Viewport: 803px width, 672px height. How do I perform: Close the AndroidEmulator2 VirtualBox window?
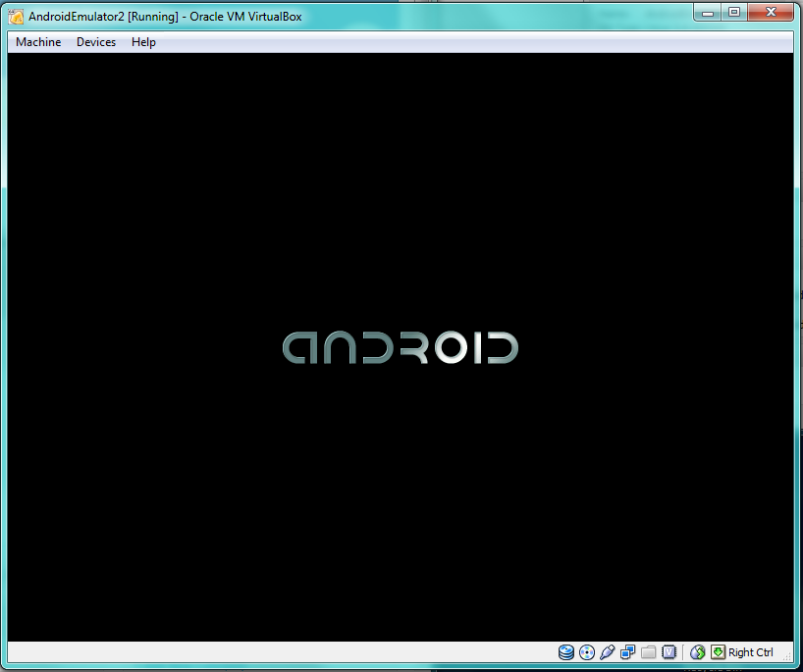(771, 13)
